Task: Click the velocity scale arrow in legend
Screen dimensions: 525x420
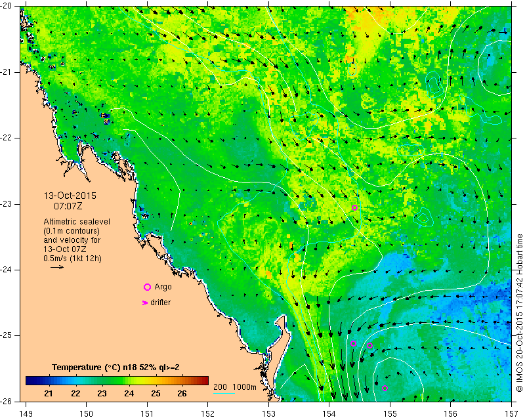Action: [57, 267]
